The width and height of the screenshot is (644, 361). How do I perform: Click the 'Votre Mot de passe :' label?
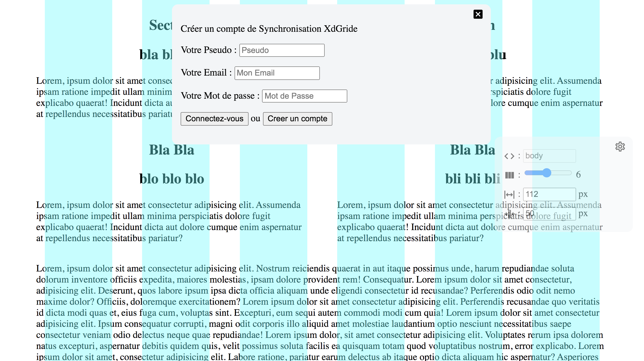point(220,96)
